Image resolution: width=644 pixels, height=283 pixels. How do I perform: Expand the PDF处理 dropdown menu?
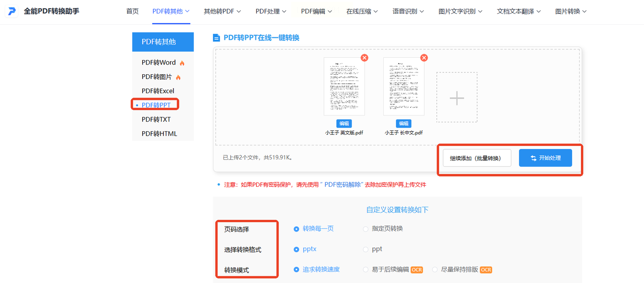pos(271,11)
